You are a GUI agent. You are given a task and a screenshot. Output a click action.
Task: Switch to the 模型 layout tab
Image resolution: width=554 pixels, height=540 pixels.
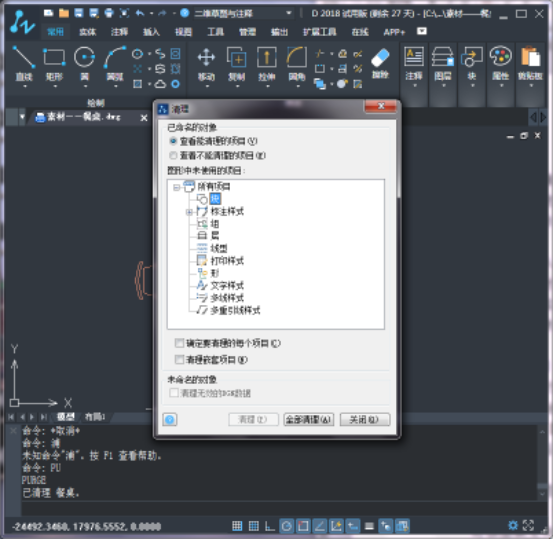66,417
